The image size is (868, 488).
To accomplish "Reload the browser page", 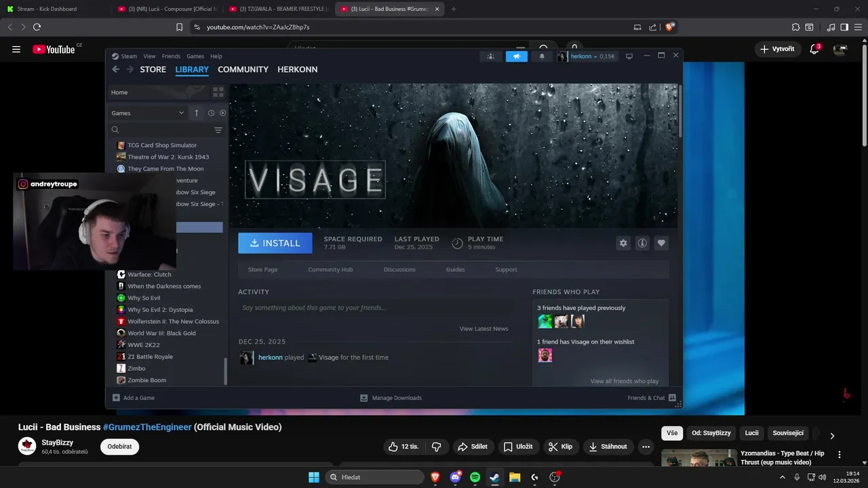I will [x=37, y=27].
